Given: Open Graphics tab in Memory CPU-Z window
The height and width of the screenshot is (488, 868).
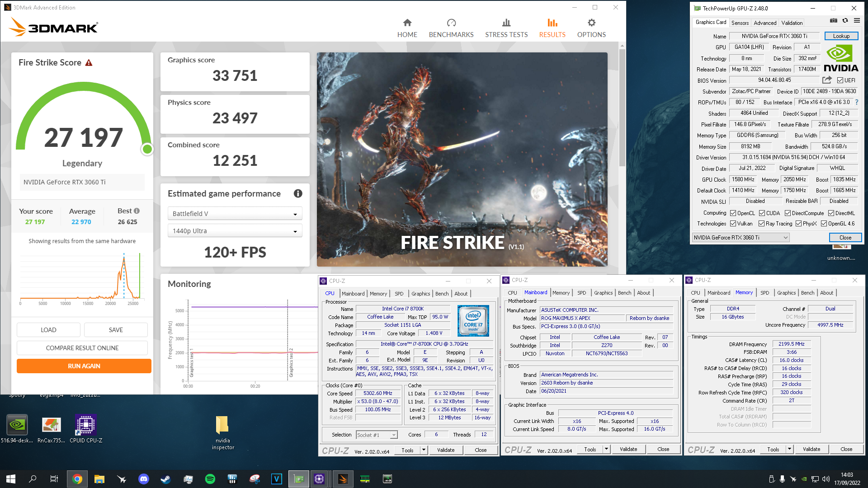Looking at the screenshot, I should [x=786, y=293].
